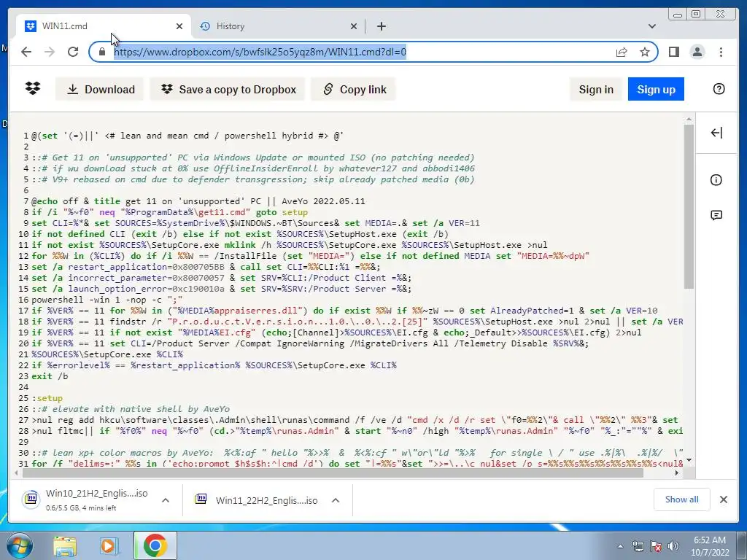Viewport: 747px width, 560px height.
Task: Click the line 'powershell -win 1 -nop -c'
Action: click(x=107, y=300)
